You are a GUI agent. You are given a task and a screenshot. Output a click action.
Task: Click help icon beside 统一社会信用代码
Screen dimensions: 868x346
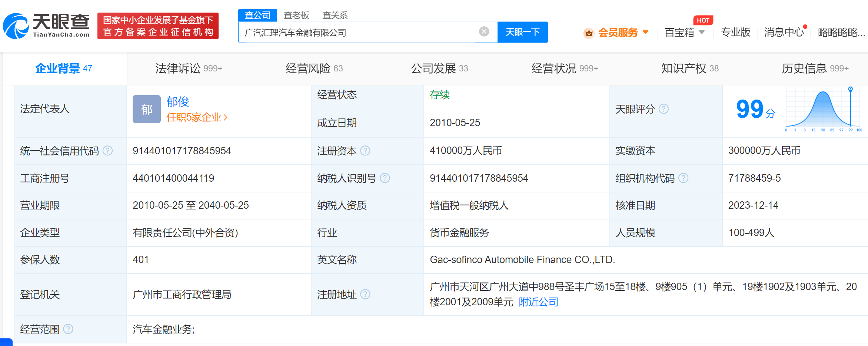tap(107, 151)
